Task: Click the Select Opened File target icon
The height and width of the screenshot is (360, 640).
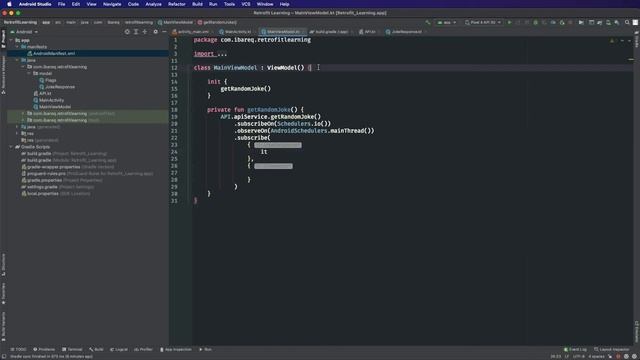Action: pyautogui.click(x=127, y=32)
